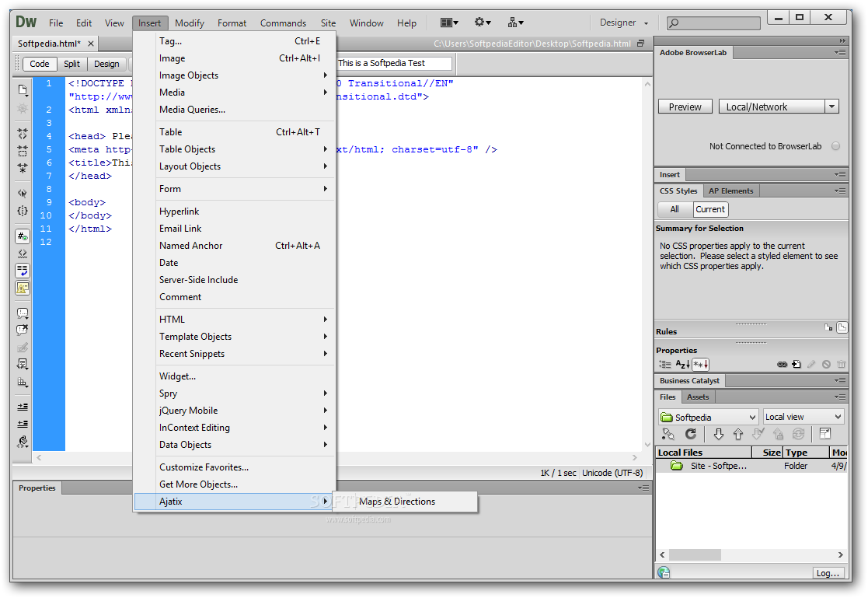This screenshot has width=868, height=598.
Task: Outdent Code icon in coding toolbar
Action: pyautogui.click(x=22, y=424)
